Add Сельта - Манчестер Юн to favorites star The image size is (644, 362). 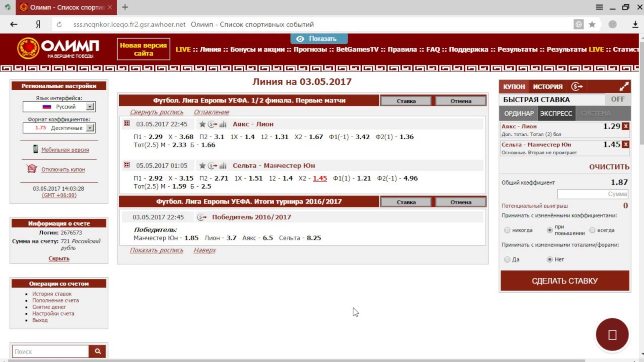coord(202,165)
